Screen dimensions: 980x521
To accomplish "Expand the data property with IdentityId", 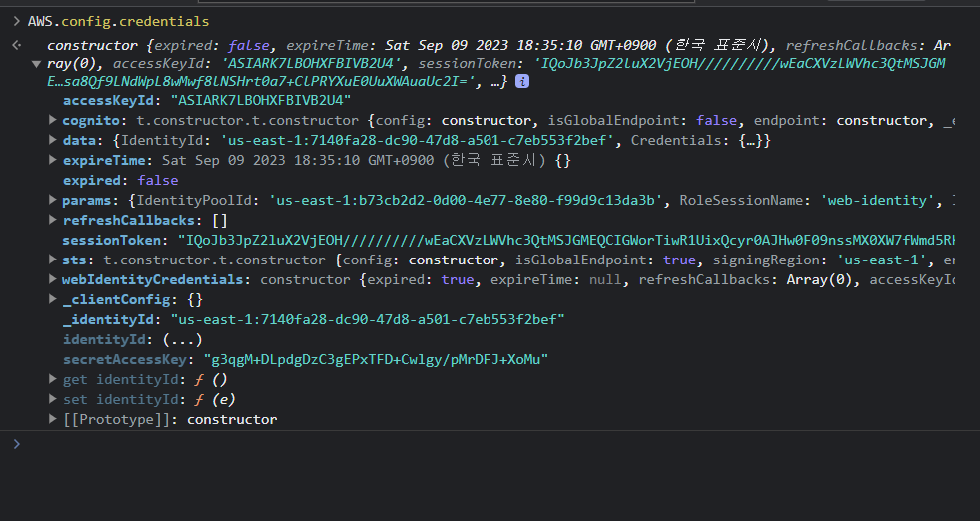I will click(53, 140).
